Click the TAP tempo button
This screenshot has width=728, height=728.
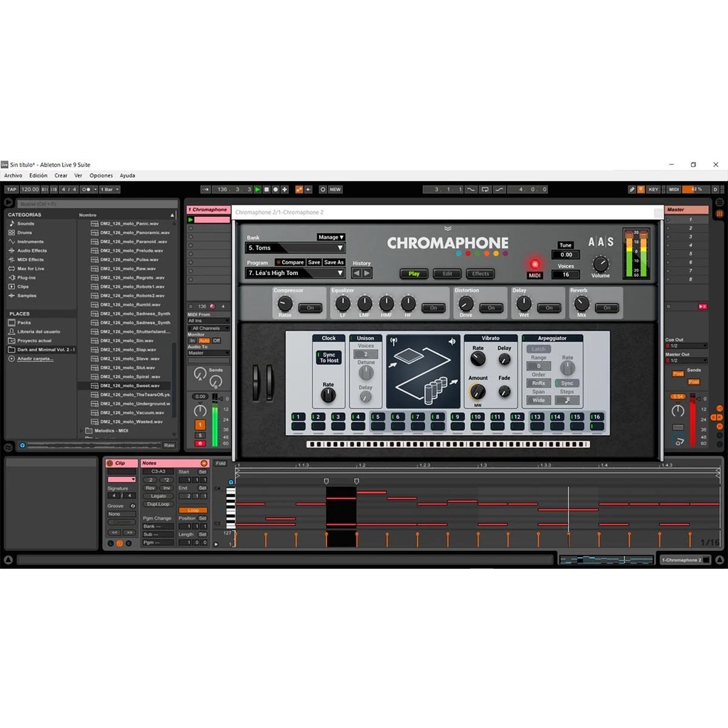point(11,189)
